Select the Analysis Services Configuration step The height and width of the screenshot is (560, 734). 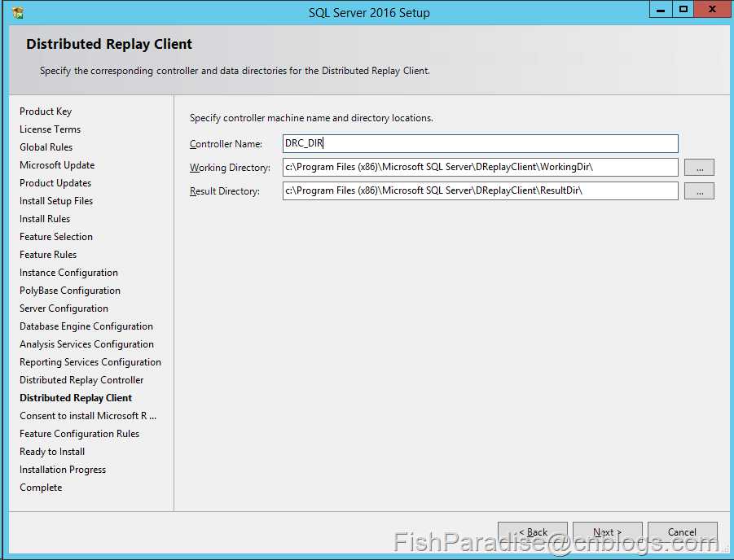86,344
